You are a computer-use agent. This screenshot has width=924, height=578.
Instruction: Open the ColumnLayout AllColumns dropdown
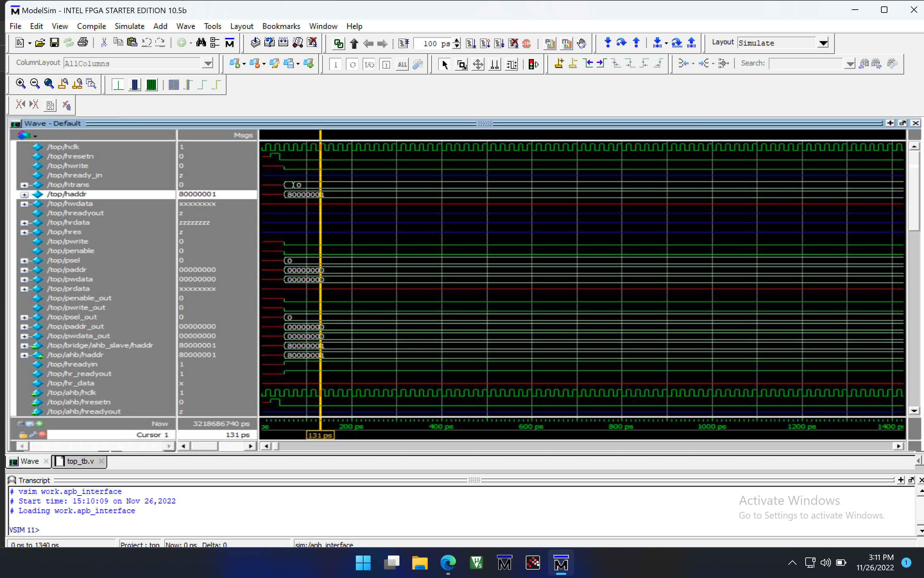point(208,63)
